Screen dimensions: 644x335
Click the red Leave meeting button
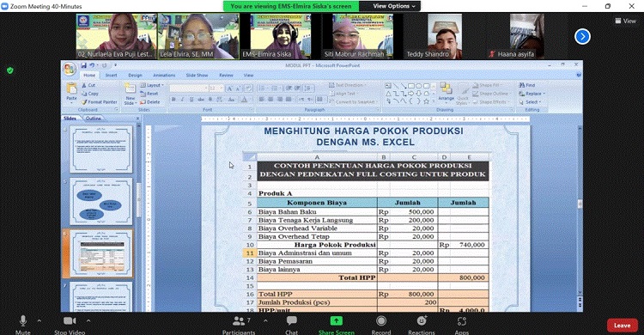pyautogui.click(x=623, y=326)
